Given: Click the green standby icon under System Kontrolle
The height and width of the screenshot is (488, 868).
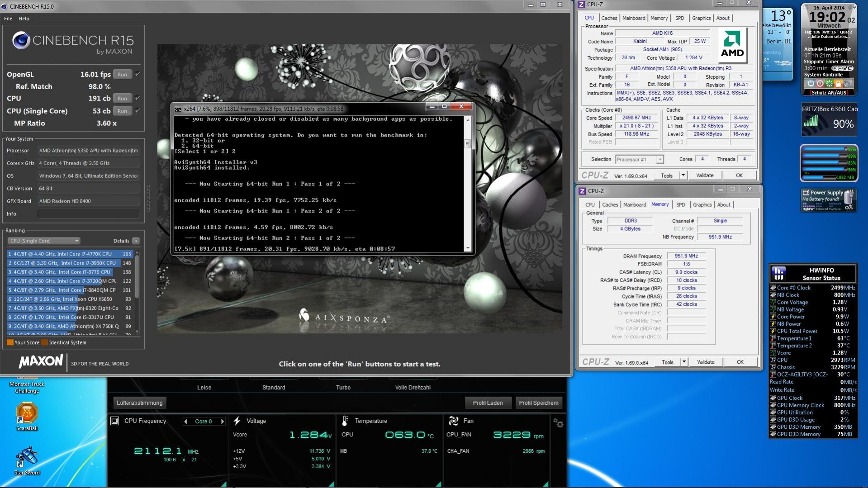Looking at the screenshot, I should click(x=829, y=83).
